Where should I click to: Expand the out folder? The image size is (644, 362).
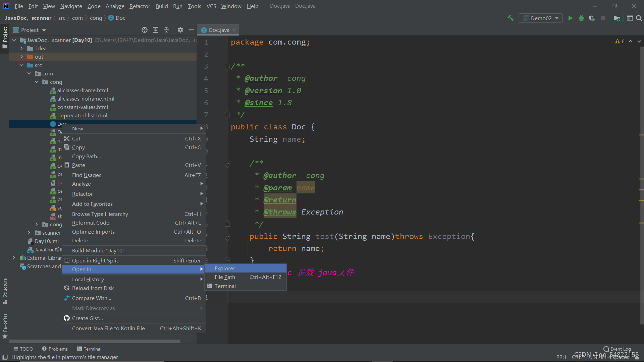point(21,57)
